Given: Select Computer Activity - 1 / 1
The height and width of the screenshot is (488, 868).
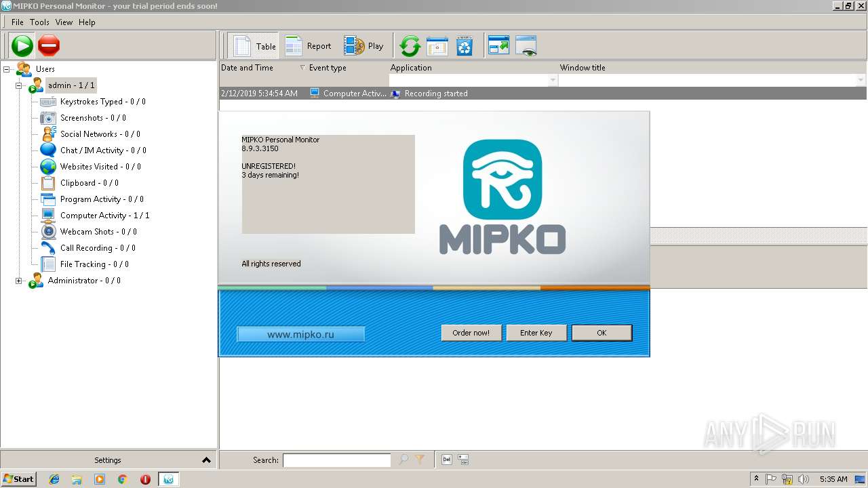Looking at the screenshot, I should pyautogui.click(x=104, y=216).
